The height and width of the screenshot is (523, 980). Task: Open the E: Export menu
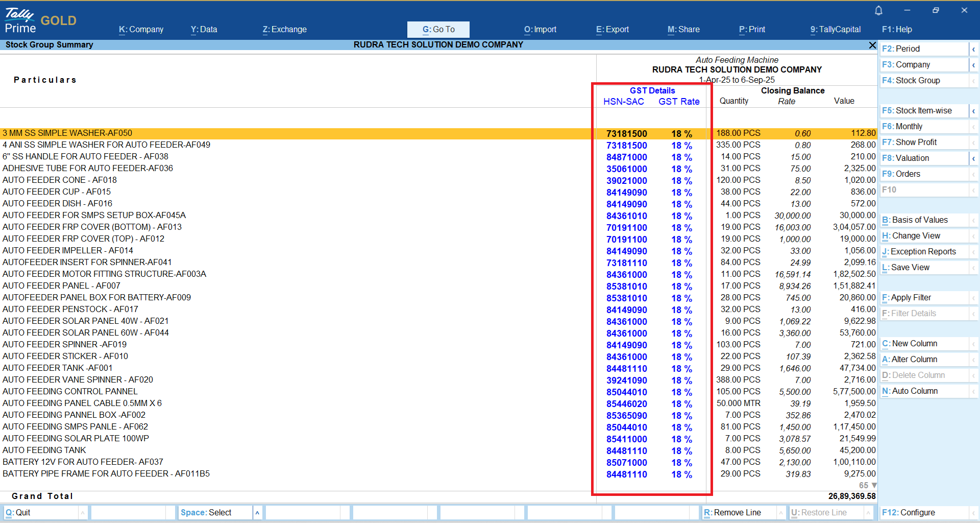pyautogui.click(x=612, y=30)
